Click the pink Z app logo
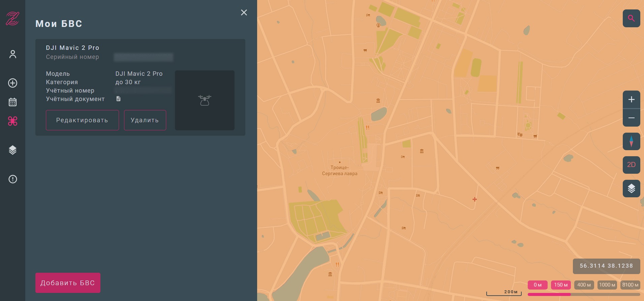This screenshot has width=644, height=301. tap(12, 19)
